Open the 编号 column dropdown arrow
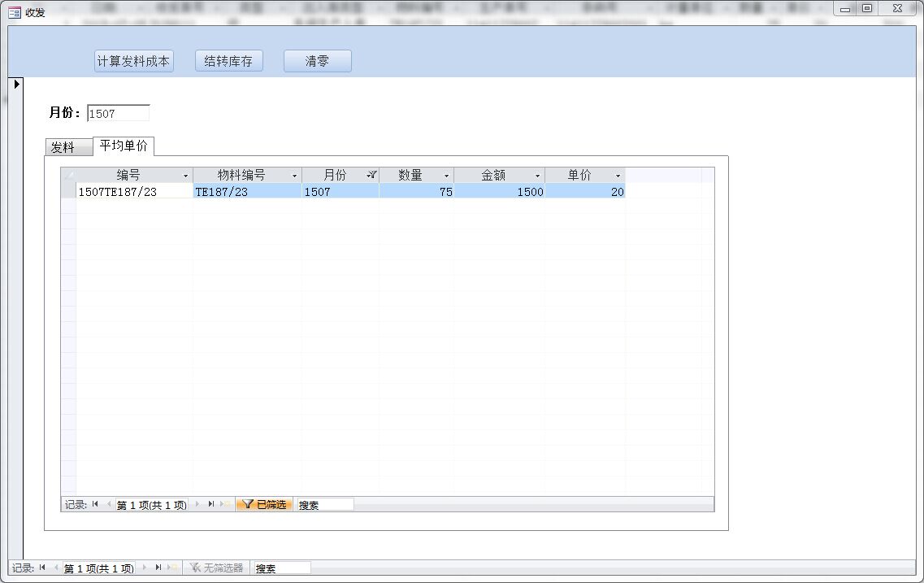Image resolution: width=924 pixels, height=583 pixels. [185, 176]
